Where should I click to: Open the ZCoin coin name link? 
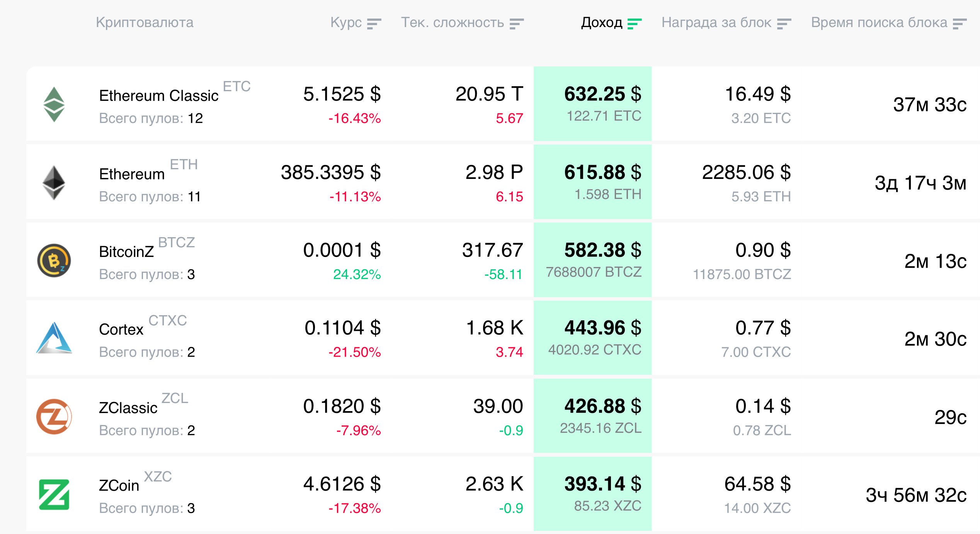119,485
